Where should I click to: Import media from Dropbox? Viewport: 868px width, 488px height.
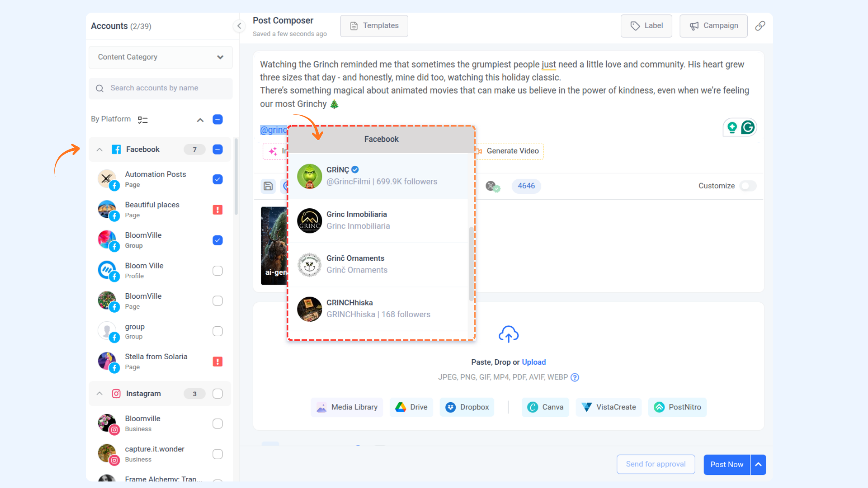[467, 407]
